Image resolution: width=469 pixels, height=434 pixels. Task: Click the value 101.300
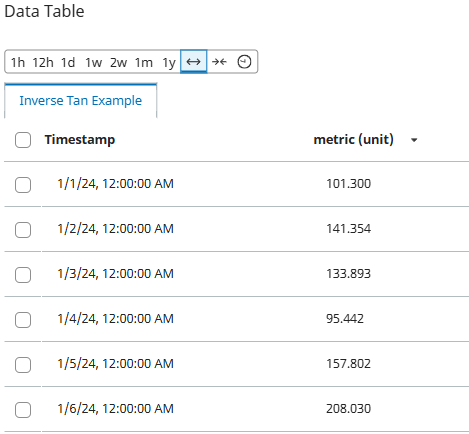tap(348, 184)
